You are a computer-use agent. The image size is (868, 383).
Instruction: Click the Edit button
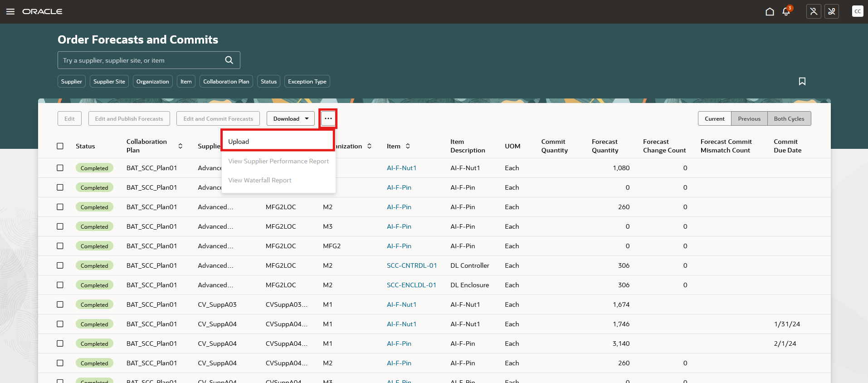[x=69, y=118]
